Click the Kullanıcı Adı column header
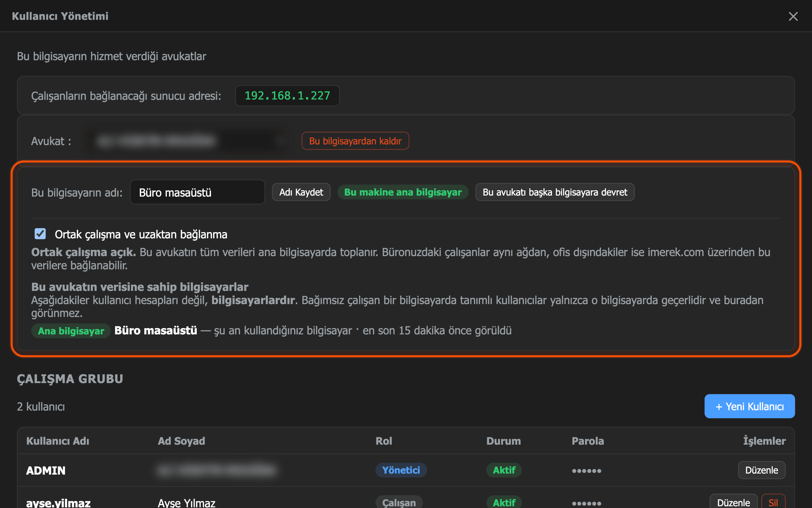 coord(58,441)
